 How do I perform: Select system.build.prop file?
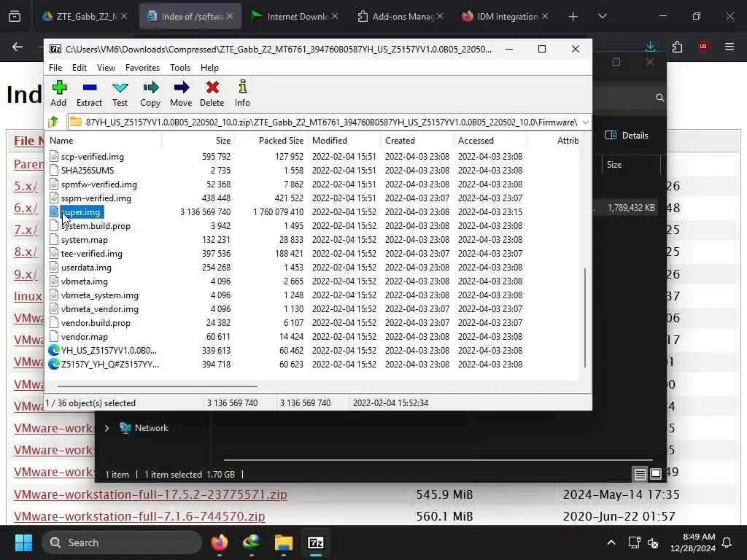tap(96, 226)
